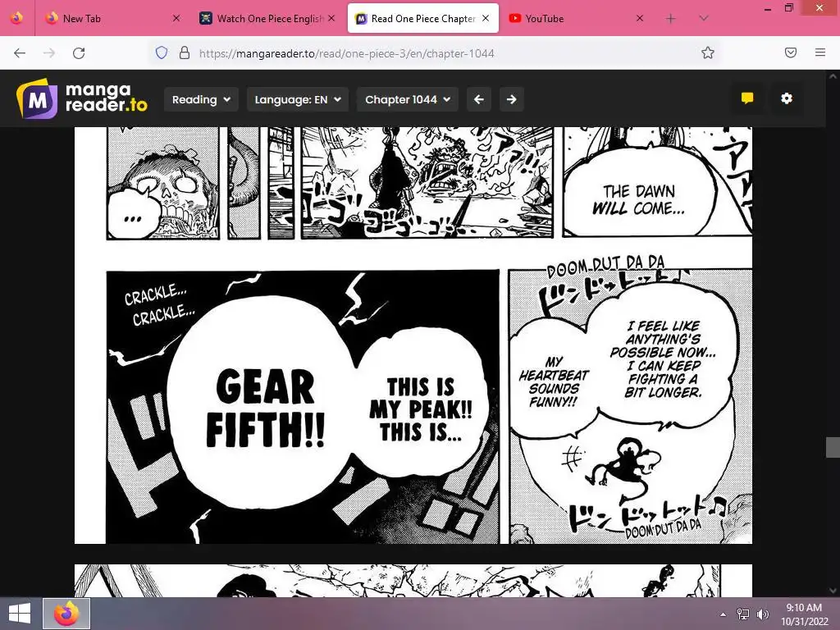Image resolution: width=840 pixels, height=630 pixels.
Task: Open the Chapter 1044 selector
Action: tap(408, 99)
